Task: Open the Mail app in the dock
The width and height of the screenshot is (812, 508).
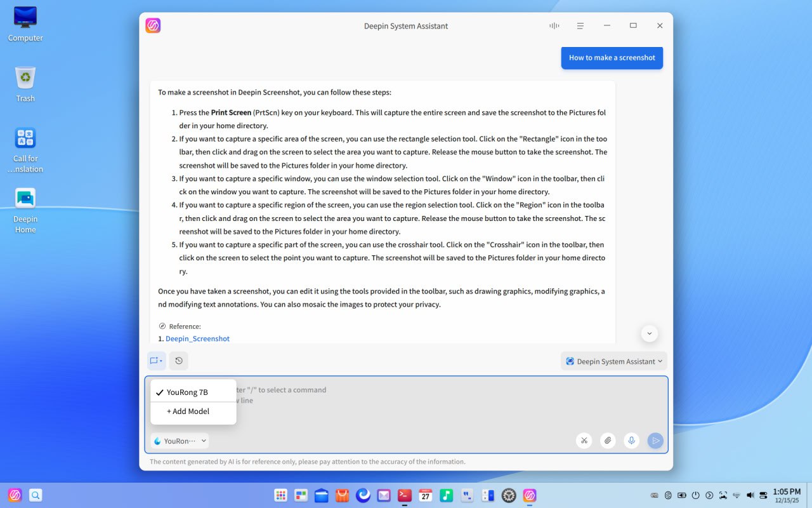Action: click(384, 495)
